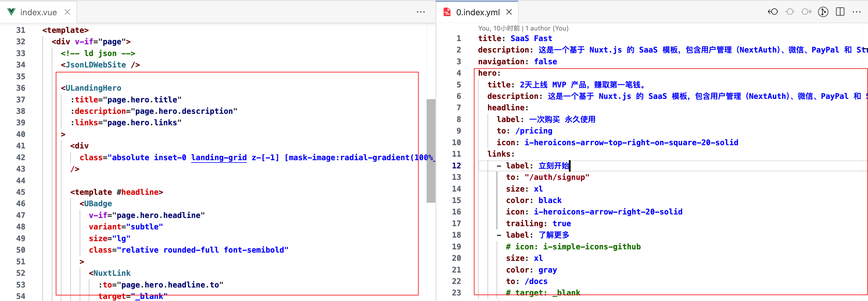Click ':to="page.hero.headline.to"' attribute
Viewport: 868px width, 301px height.
pyautogui.click(x=161, y=285)
